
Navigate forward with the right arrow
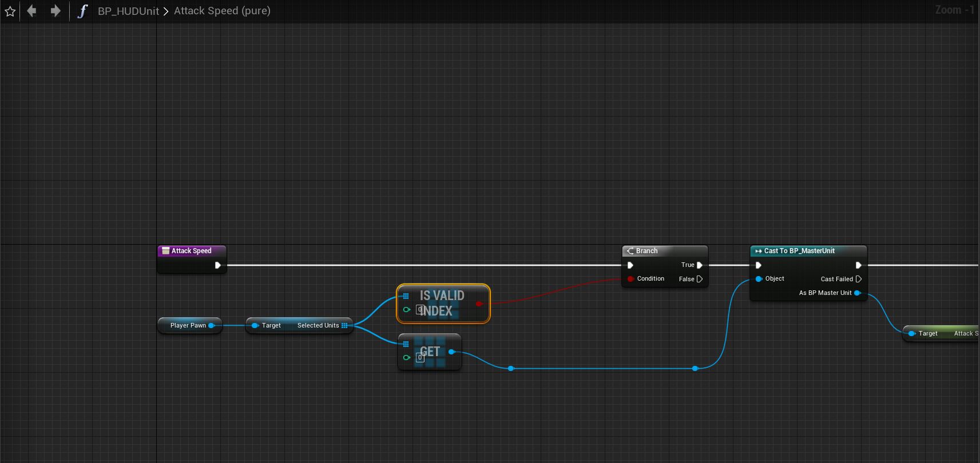pyautogui.click(x=55, y=10)
